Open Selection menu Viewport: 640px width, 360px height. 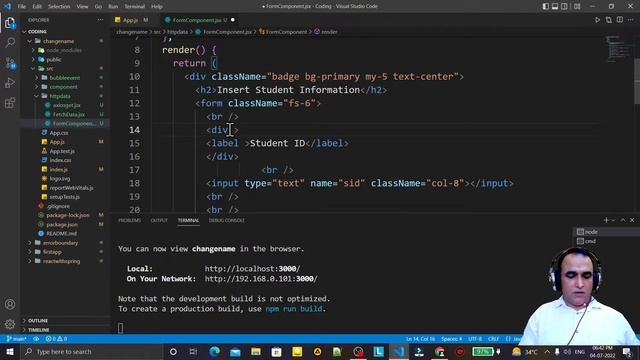59,7
